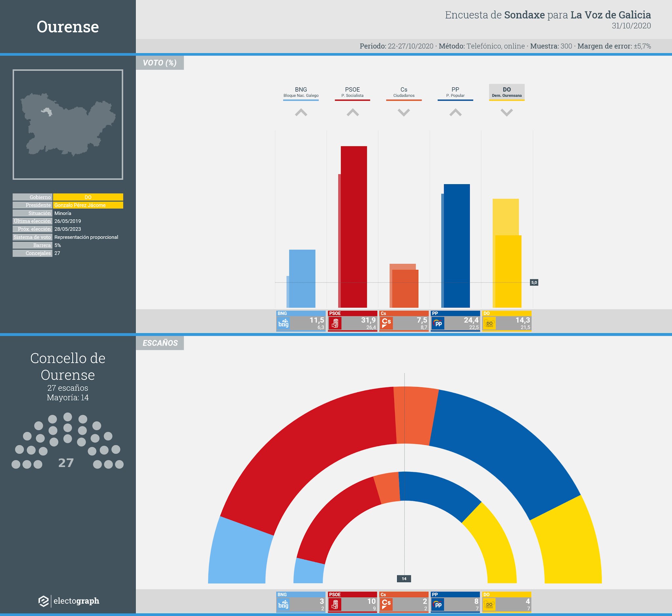Click the highlighted DO Dem. Ourensana header
This screenshot has height=616, width=672.
click(x=507, y=92)
